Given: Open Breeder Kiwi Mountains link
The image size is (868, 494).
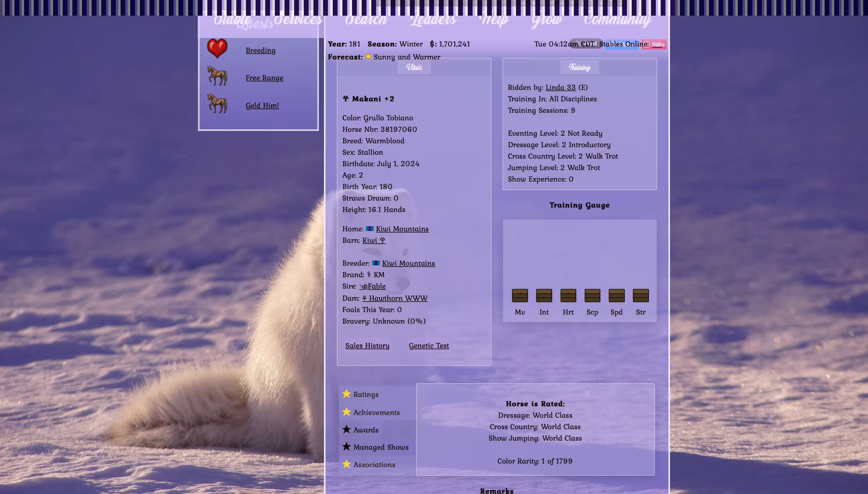Looking at the screenshot, I should coord(408,263).
